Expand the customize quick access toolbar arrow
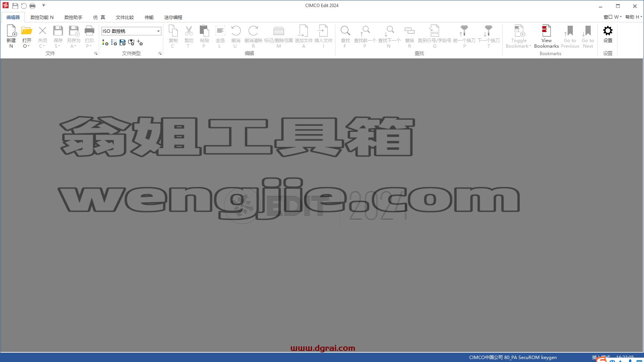This screenshot has height=362, width=644. pyautogui.click(x=44, y=6)
